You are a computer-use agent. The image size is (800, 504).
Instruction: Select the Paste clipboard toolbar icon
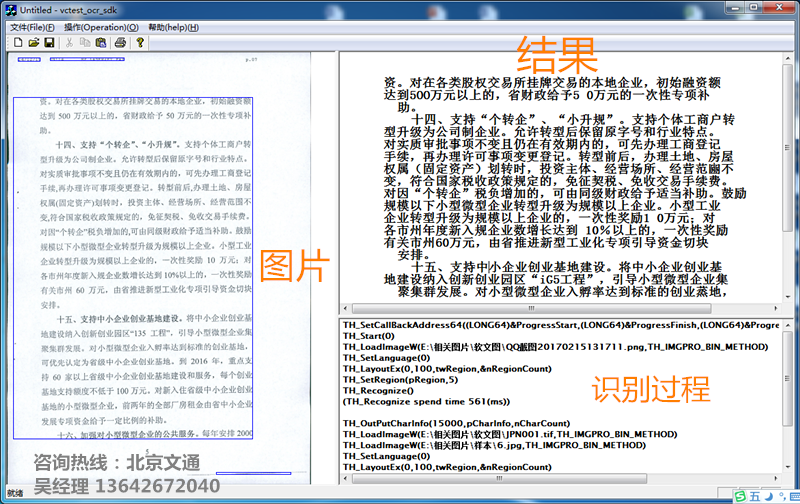tap(101, 42)
